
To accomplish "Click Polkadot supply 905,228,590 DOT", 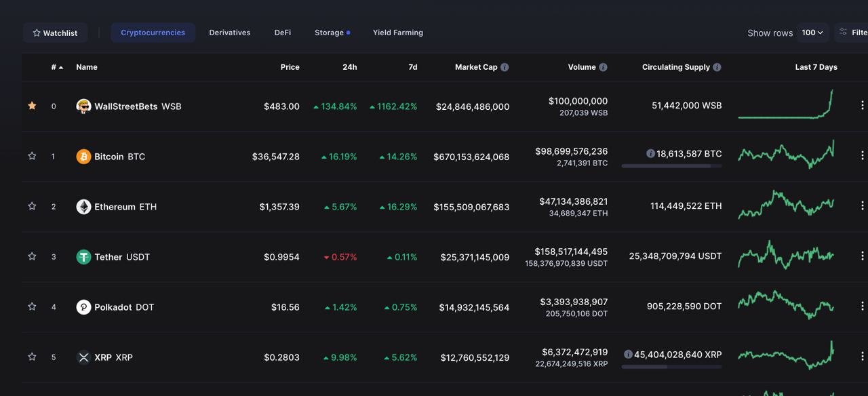I will tap(684, 306).
